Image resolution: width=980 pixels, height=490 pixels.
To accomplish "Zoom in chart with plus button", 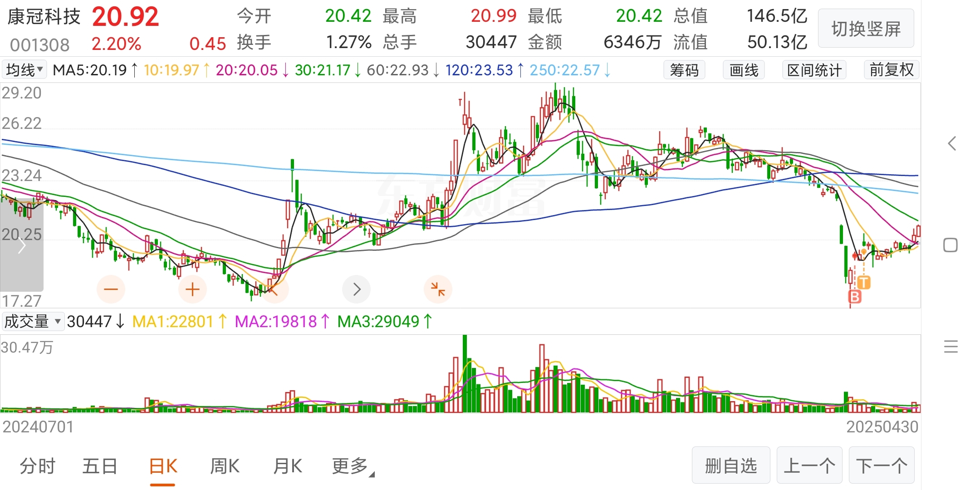I will (x=192, y=289).
